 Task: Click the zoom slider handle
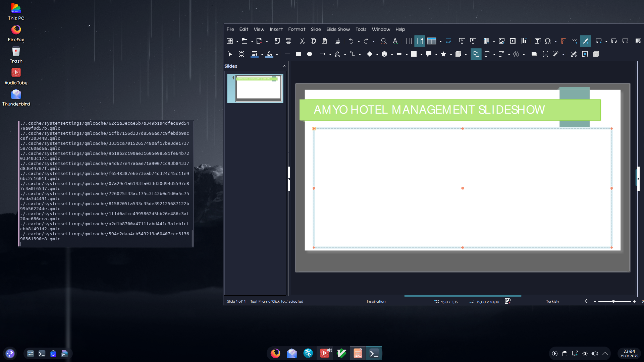click(613, 301)
